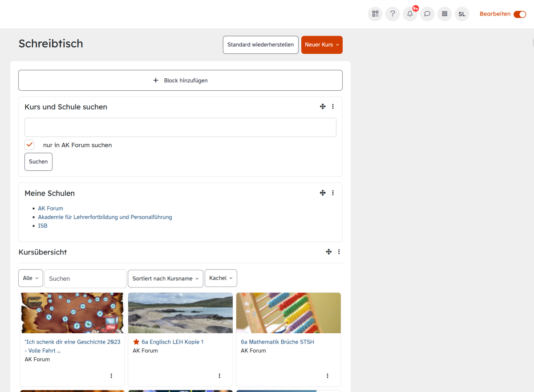The width and height of the screenshot is (534, 392).
Task: Open the 'Sortiert nach Kursname' dropdown
Action: click(x=165, y=279)
